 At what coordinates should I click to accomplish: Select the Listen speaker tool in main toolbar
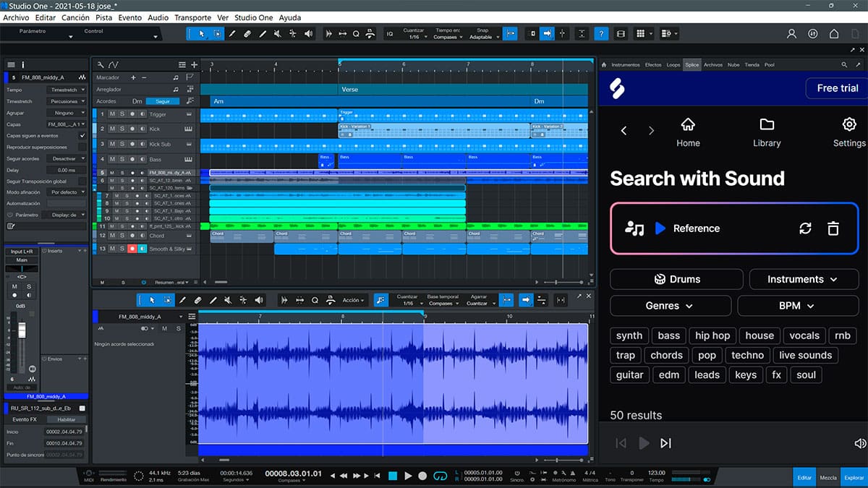pos(309,33)
